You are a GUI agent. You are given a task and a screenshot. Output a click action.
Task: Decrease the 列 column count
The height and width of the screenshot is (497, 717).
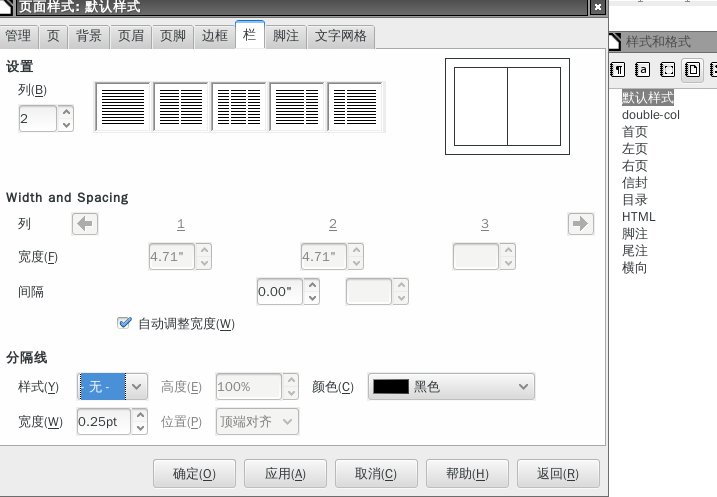[66, 125]
